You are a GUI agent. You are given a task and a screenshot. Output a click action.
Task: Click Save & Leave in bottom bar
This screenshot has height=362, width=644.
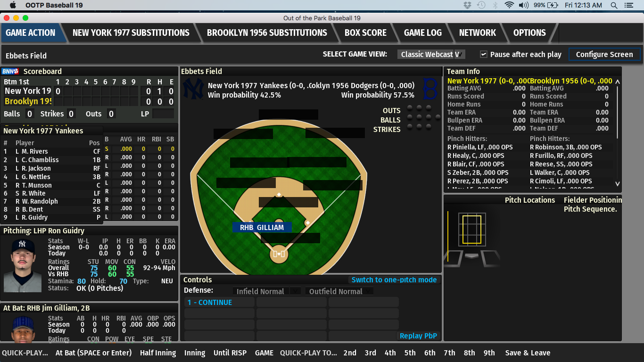tap(528, 353)
